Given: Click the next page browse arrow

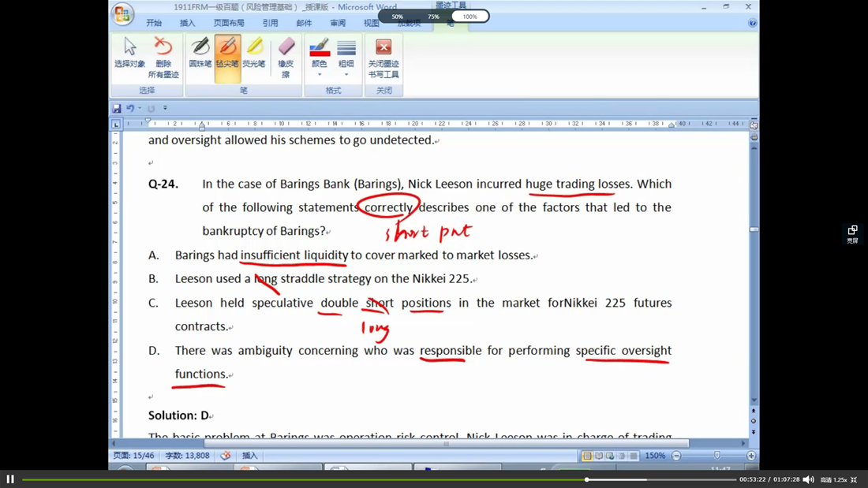Looking at the screenshot, I should click(754, 431).
